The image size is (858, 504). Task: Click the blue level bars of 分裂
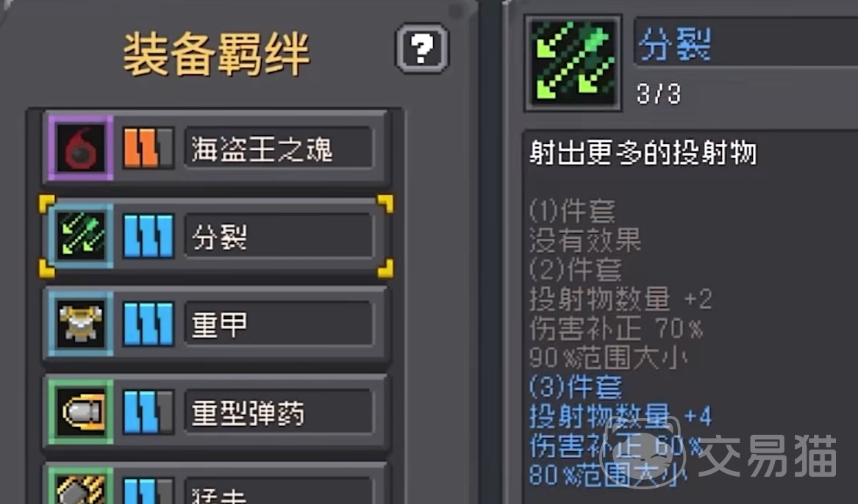pyautogui.click(x=149, y=236)
